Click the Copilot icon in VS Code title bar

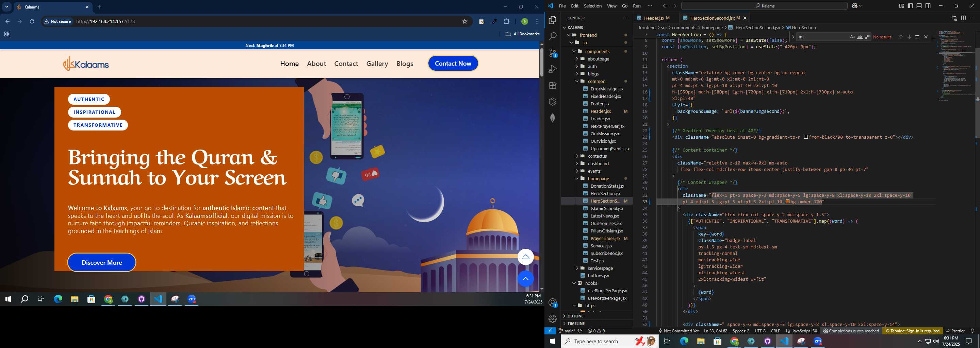pyautogui.click(x=854, y=6)
